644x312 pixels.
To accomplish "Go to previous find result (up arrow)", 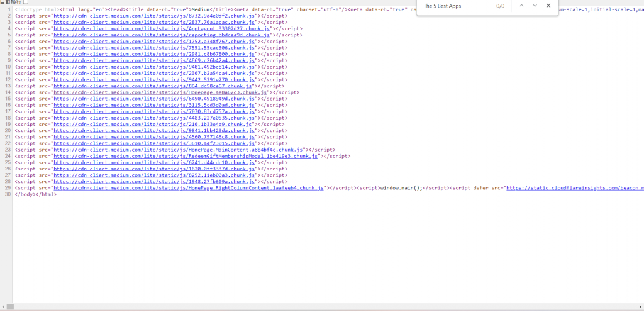I will click(x=521, y=6).
